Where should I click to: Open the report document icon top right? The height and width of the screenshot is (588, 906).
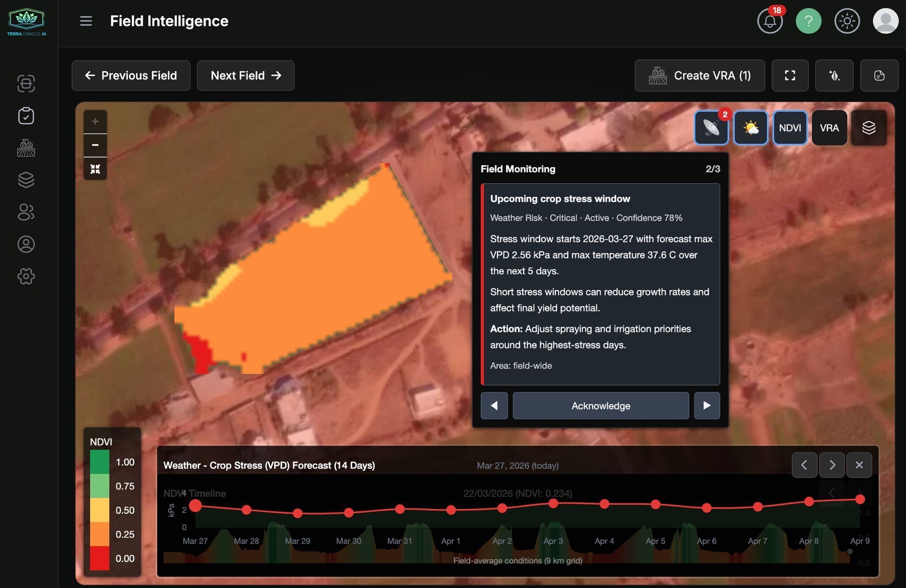pos(879,76)
